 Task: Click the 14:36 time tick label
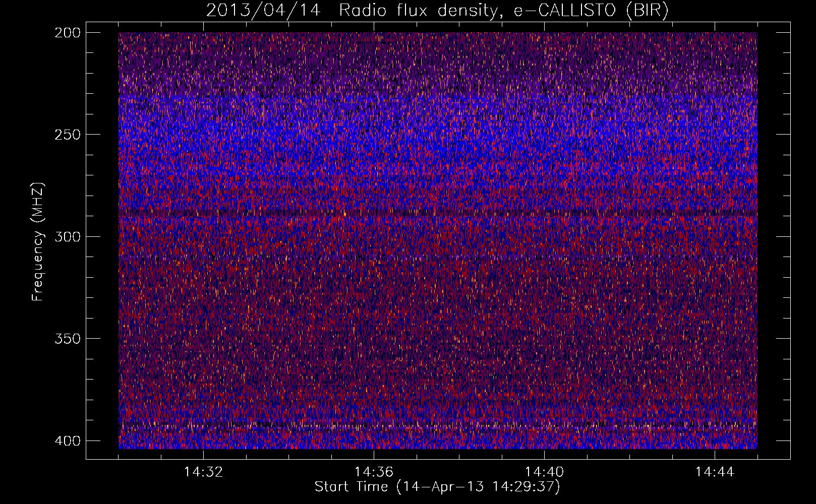click(x=374, y=472)
